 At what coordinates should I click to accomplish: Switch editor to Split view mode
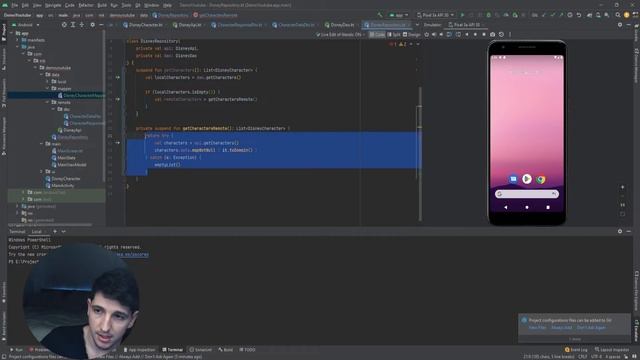pyautogui.click(x=394, y=35)
